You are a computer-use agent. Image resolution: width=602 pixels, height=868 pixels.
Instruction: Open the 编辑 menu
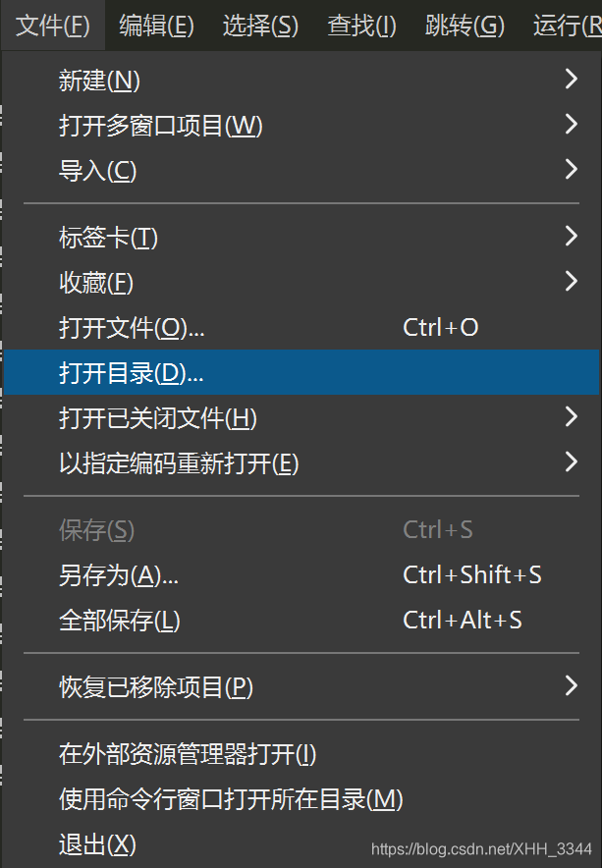(x=155, y=26)
